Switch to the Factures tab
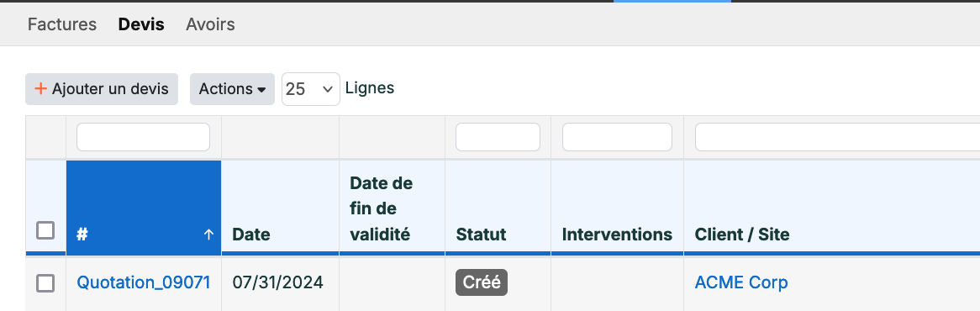The width and height of the screenshot is (980, 311). [62, 24]
